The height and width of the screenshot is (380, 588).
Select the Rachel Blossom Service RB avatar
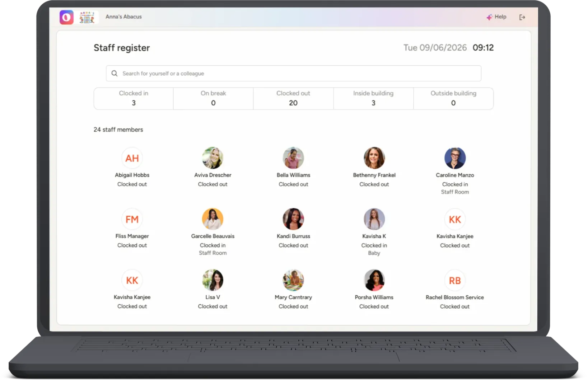tap(455, 280)
